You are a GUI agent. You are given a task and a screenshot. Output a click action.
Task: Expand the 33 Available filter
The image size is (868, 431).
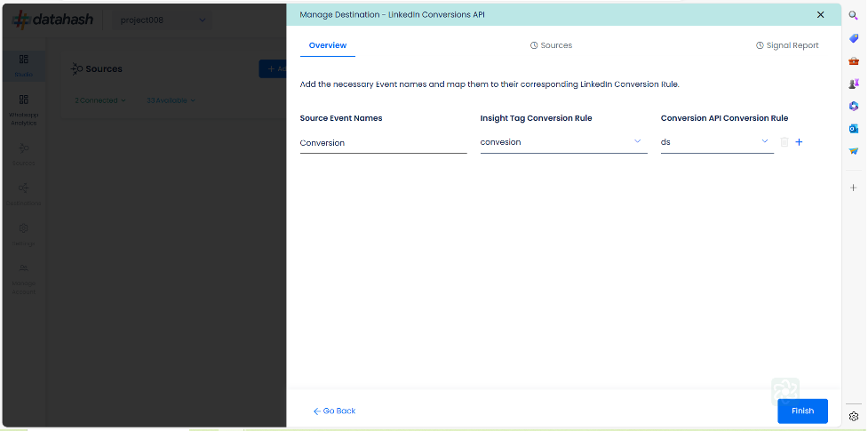point(171,100)
